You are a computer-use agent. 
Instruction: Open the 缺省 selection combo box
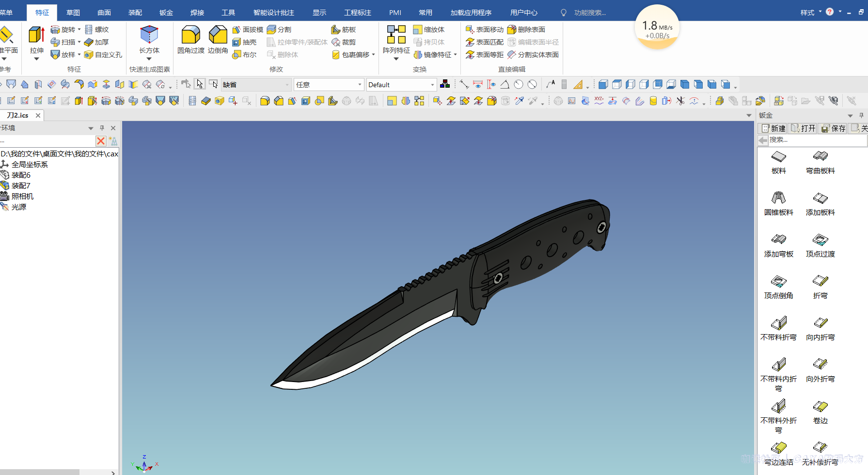pyautogui.click(x=256, y=85)
